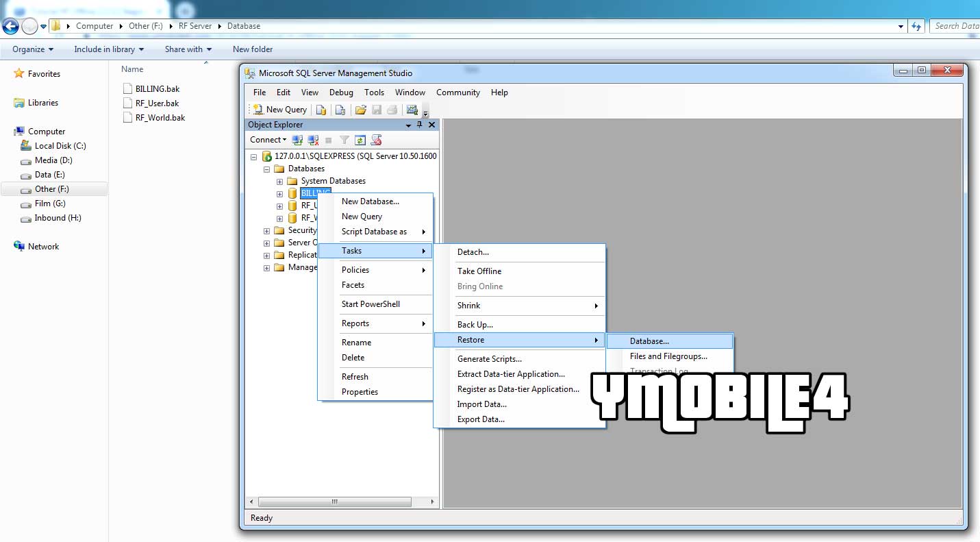Select Export Data... in the Tasks submenu
This screenshot has height=542, width=980.
point(520,419)
